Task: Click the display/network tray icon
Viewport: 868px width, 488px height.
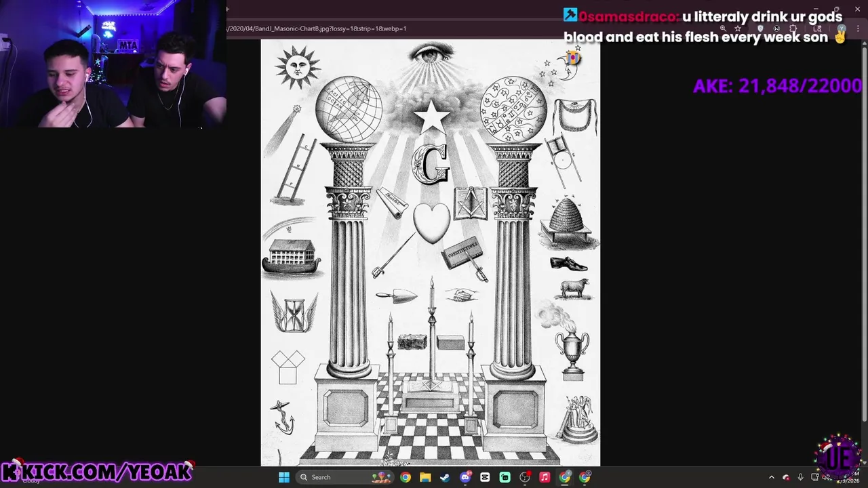Action: (x=815, y=477)
